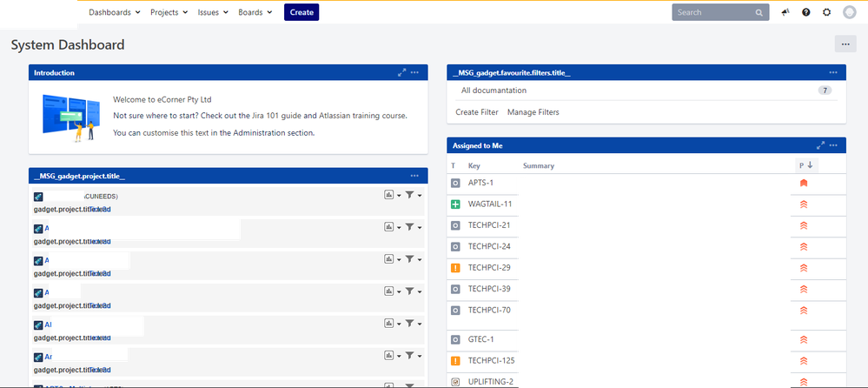The image size is (868, 388).
Task: Open the feedback megaphone icon
Action: tap(785, 12)
